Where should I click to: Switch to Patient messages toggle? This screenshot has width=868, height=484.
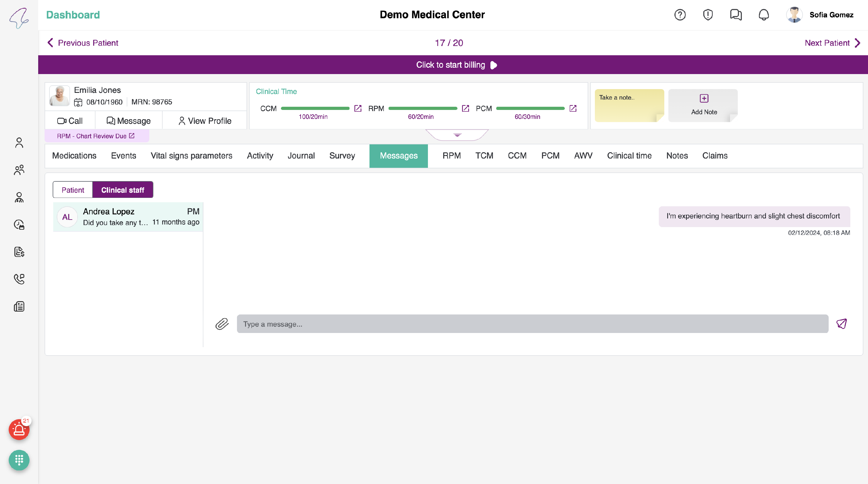coord(73,190)
